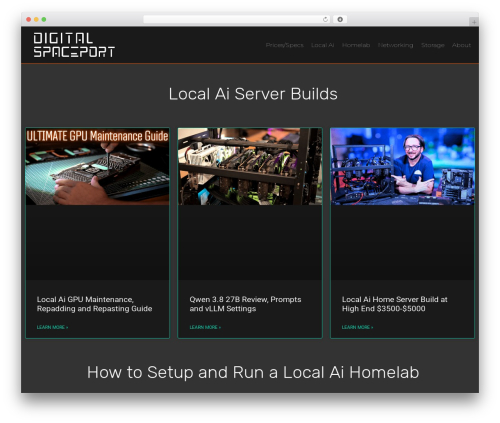The width and height of the screenshot is (500, 423).
Task: Open the Storage menu item
Action: tap(432, 45)
